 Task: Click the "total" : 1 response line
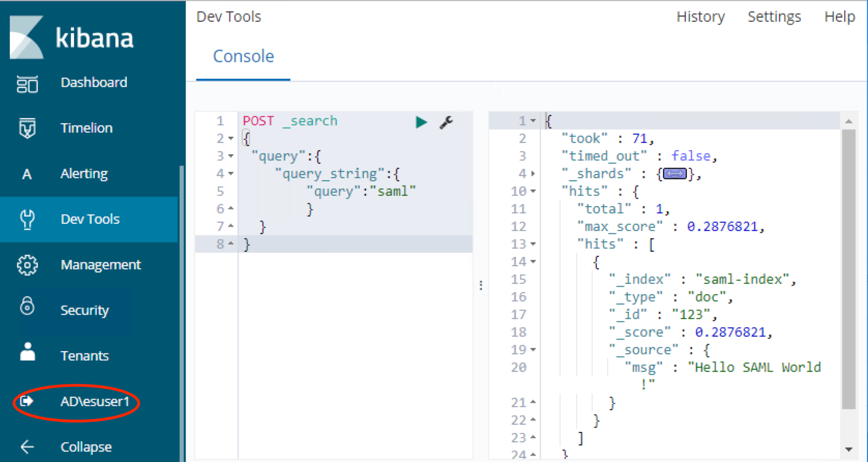point(623,209)
